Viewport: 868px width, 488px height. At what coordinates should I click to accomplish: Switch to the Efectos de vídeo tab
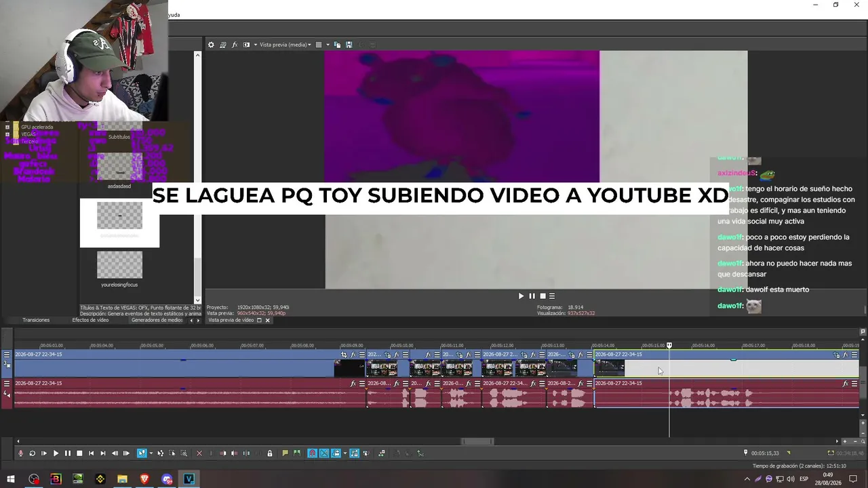[90, 320]
